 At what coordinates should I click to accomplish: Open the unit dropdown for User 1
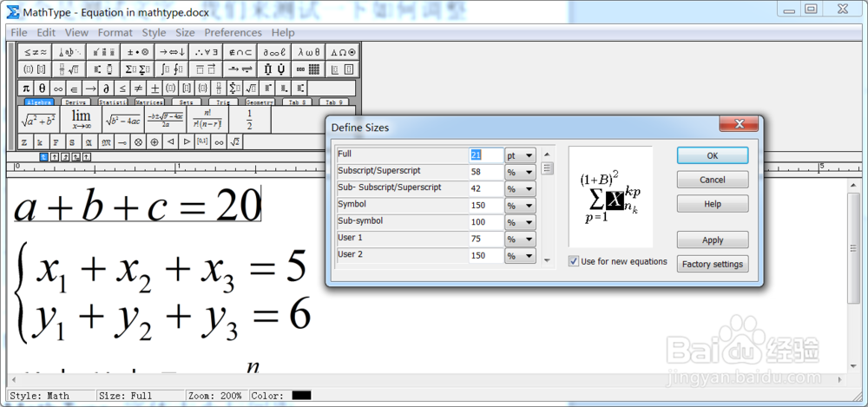520,240
